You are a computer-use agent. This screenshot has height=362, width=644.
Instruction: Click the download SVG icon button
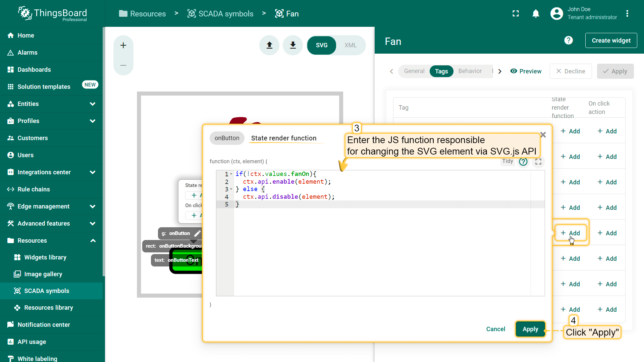[293, 45]
